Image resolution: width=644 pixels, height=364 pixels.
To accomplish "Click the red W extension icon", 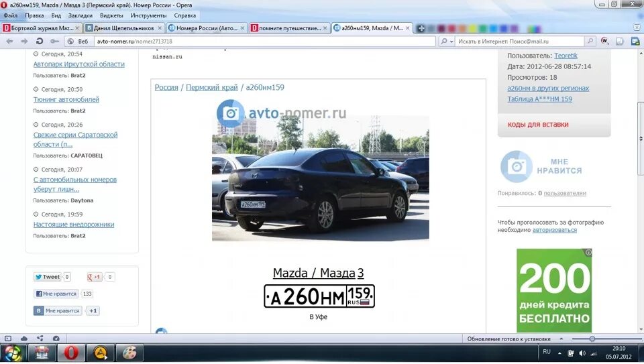I will (x=604, y=41).
